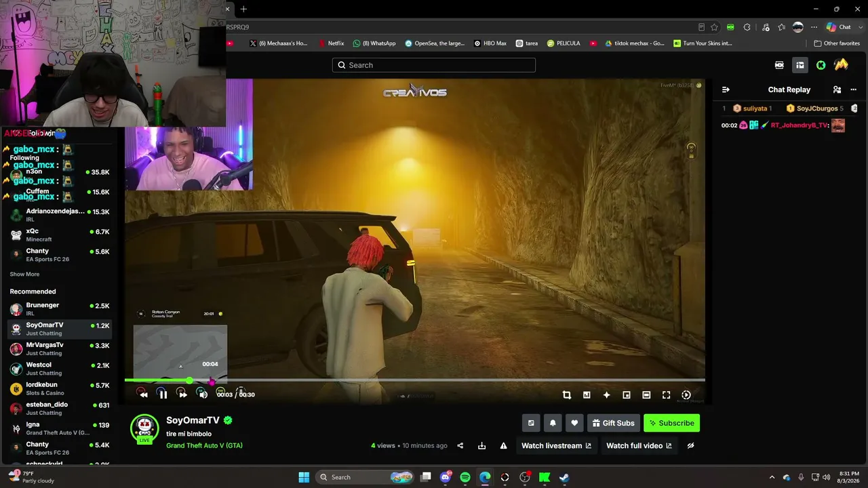
Task: Focus the Kick search field
Action: (x=434, y=65)
